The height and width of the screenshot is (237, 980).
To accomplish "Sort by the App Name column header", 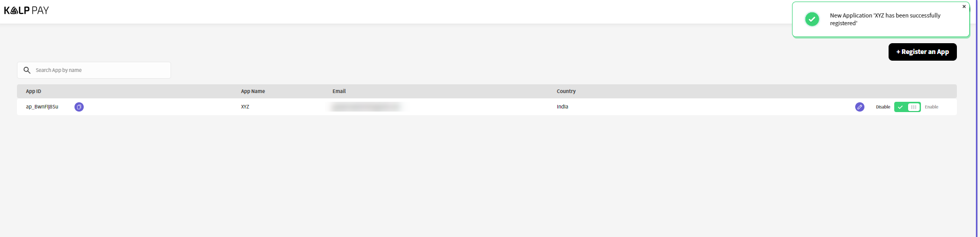I will coord(253,92).
